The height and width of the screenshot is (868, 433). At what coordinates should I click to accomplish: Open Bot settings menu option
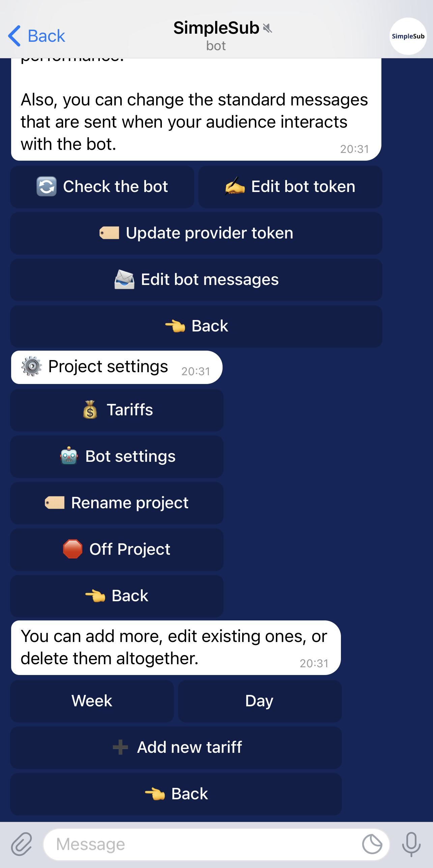click(117, 457)
